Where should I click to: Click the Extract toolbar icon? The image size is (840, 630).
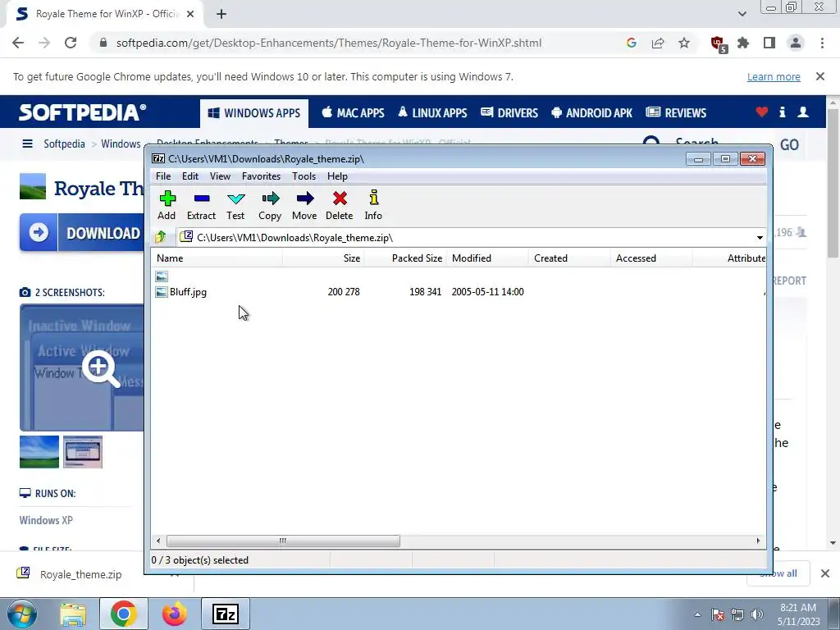pyautogui.click(x=202, y=205)
